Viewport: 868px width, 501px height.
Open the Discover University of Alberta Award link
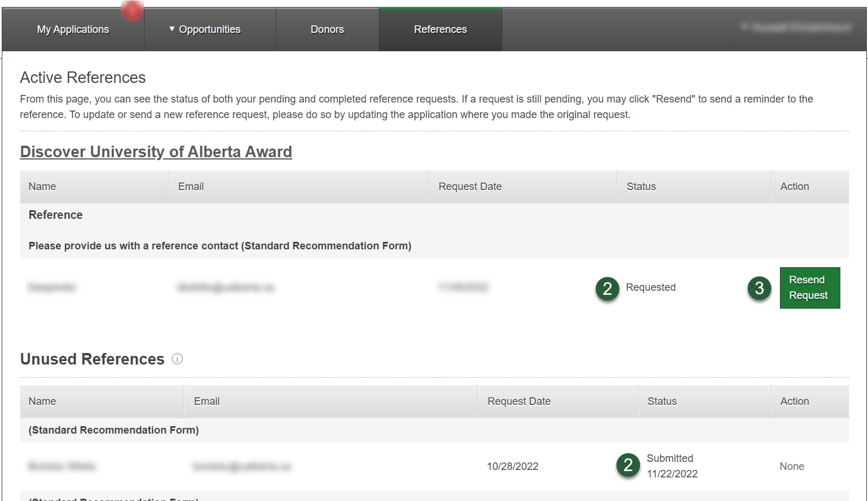(156, 151)
